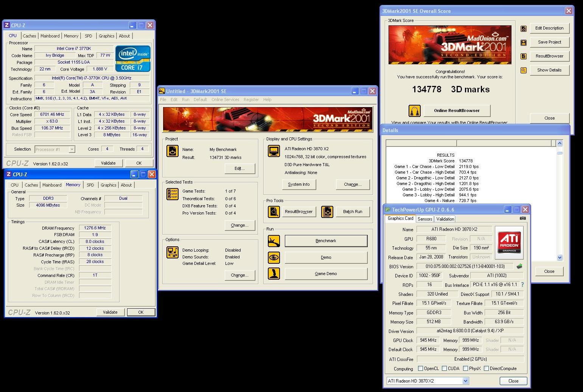Click the DRAM Frequency value field
The height and width of the screenshot is (392, 583).
coord(95,228)
